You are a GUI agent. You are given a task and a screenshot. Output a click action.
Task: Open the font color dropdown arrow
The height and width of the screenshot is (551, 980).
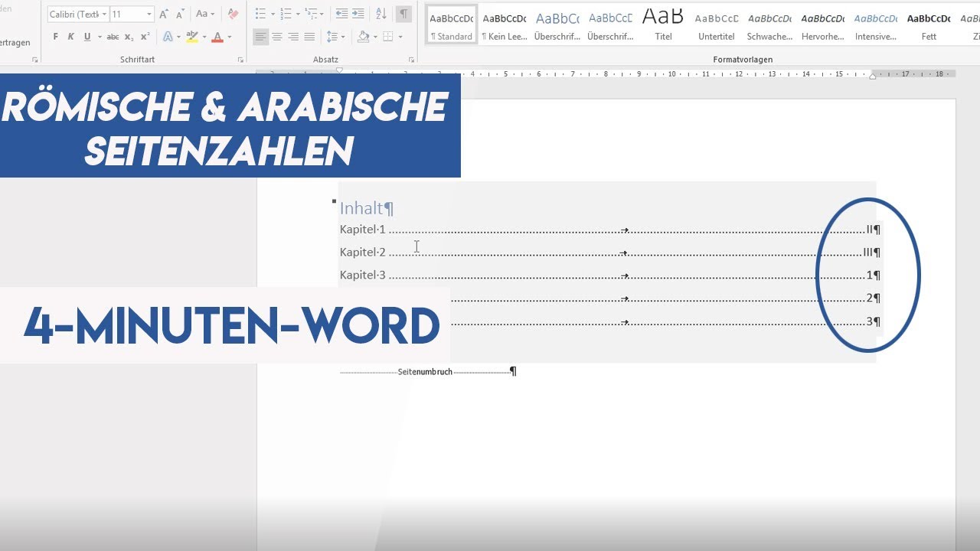(229, 37)
